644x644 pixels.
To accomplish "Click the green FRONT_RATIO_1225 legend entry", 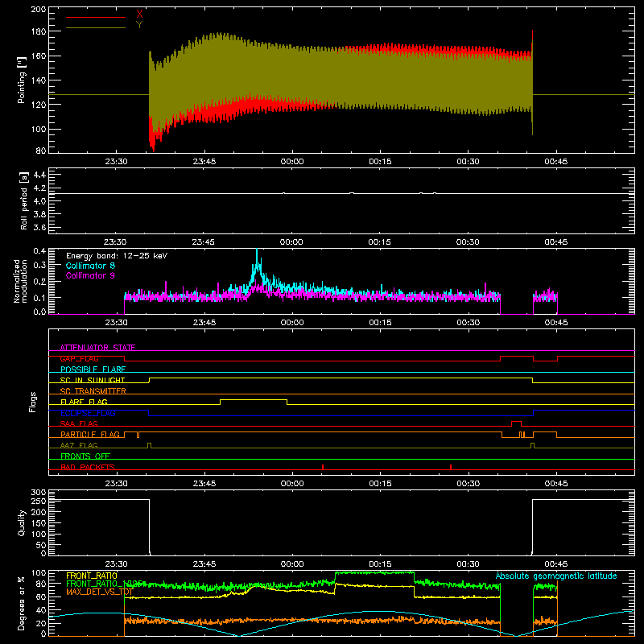I will coord(104,584).
